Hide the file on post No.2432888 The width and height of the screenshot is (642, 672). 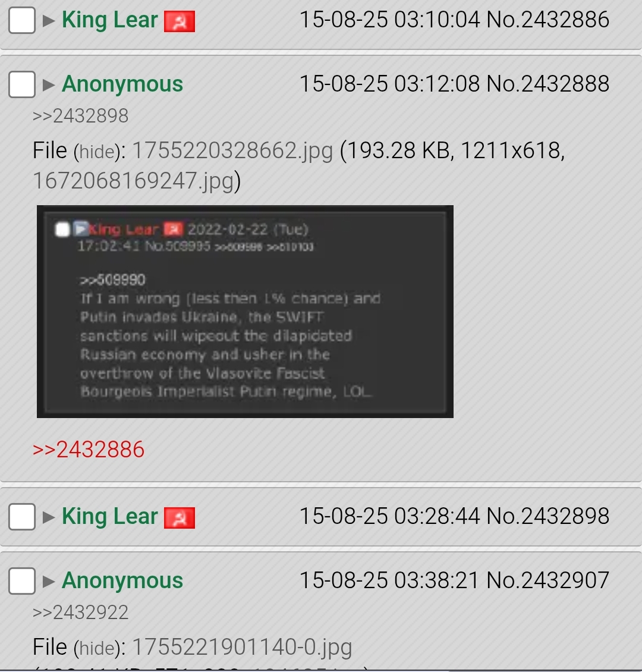tap(97, 152)
